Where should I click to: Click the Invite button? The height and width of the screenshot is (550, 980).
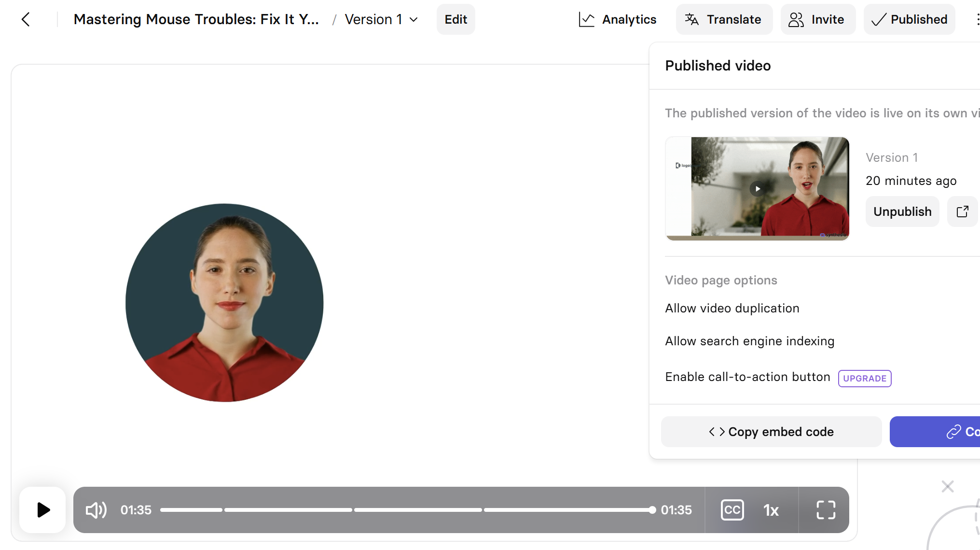click(817, 19)
